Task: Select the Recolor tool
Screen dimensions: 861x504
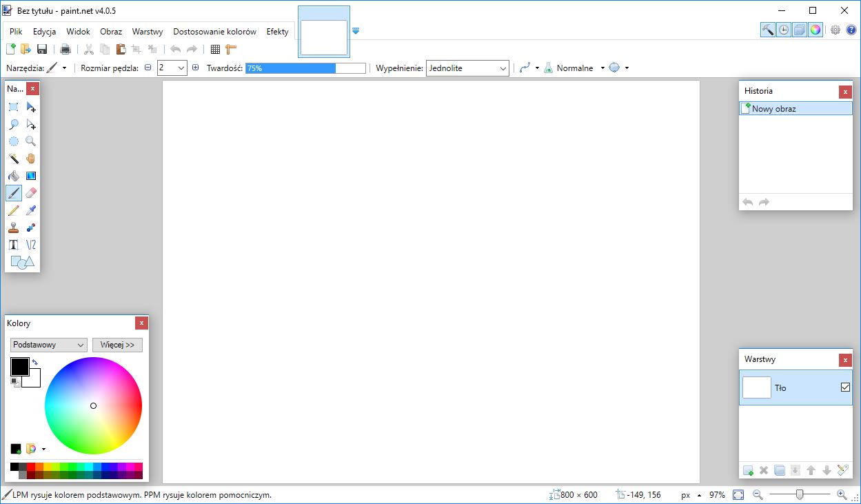Action: click(x=31, y=228)
